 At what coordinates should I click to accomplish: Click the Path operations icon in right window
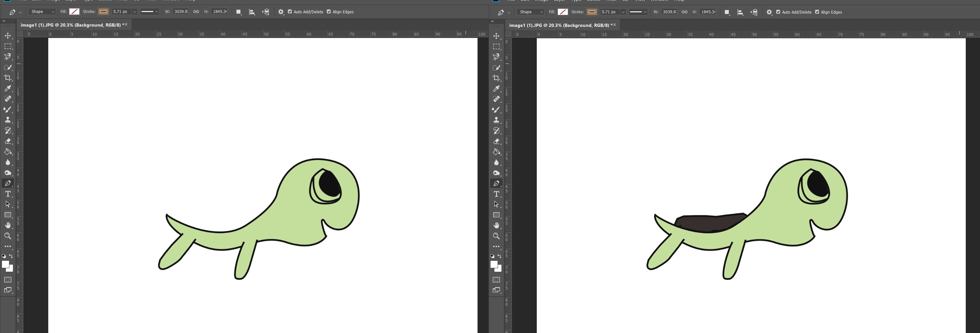point(727,12)
